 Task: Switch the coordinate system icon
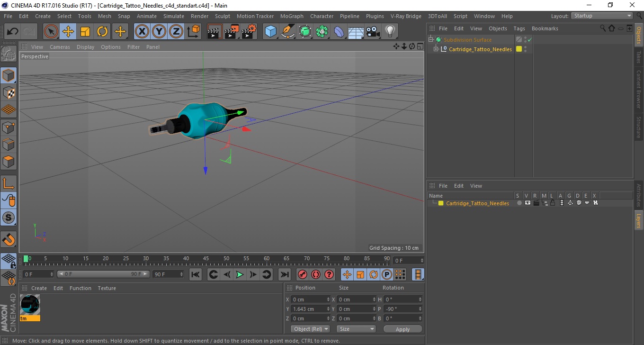(x=193, y=32)
